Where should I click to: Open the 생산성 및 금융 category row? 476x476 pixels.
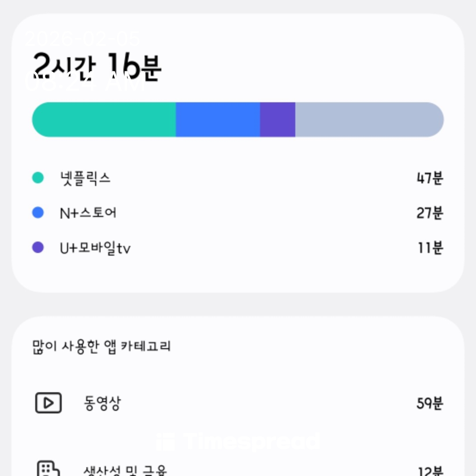[x=125, y=470]
